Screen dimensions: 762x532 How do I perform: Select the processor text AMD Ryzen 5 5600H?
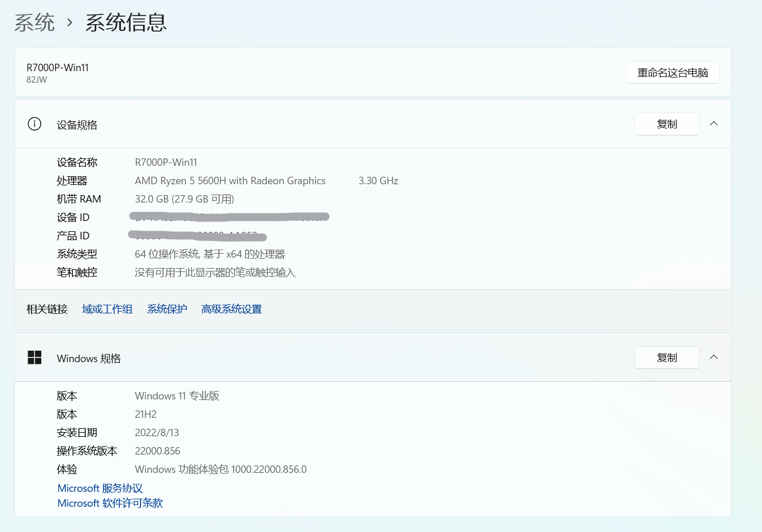pos(230,180)
